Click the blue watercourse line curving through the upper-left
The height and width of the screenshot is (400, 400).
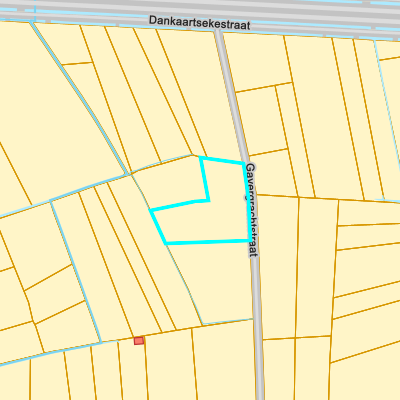(x=80, y=97)
